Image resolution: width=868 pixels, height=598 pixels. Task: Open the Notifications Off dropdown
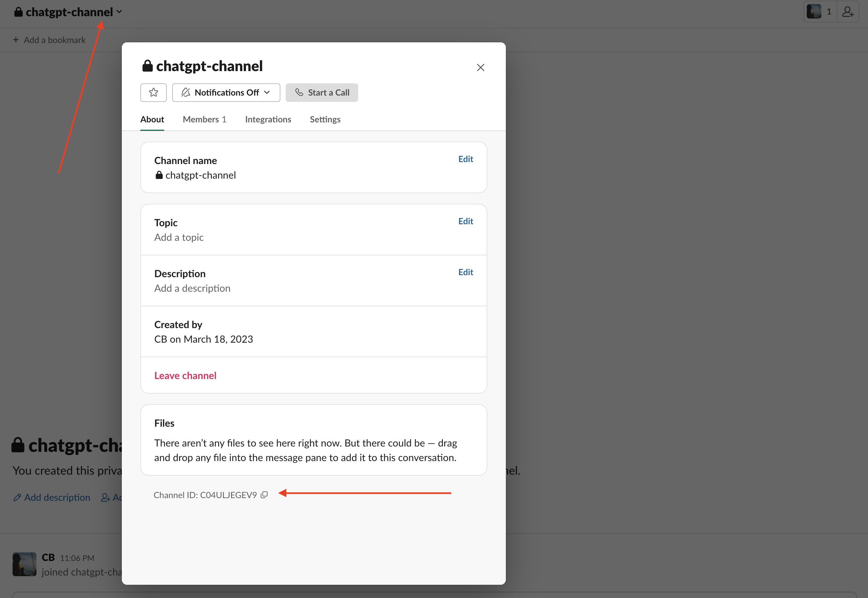click(x=226, y=93)
